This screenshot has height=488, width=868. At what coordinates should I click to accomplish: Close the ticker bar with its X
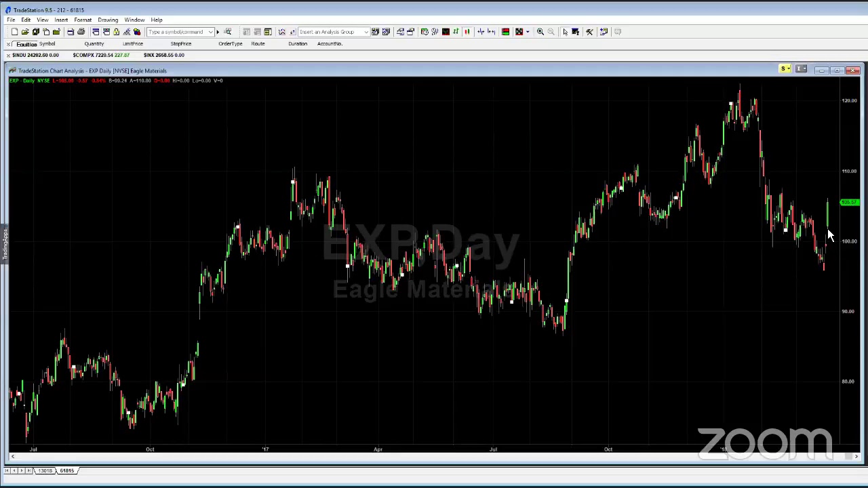pos(8,55)
